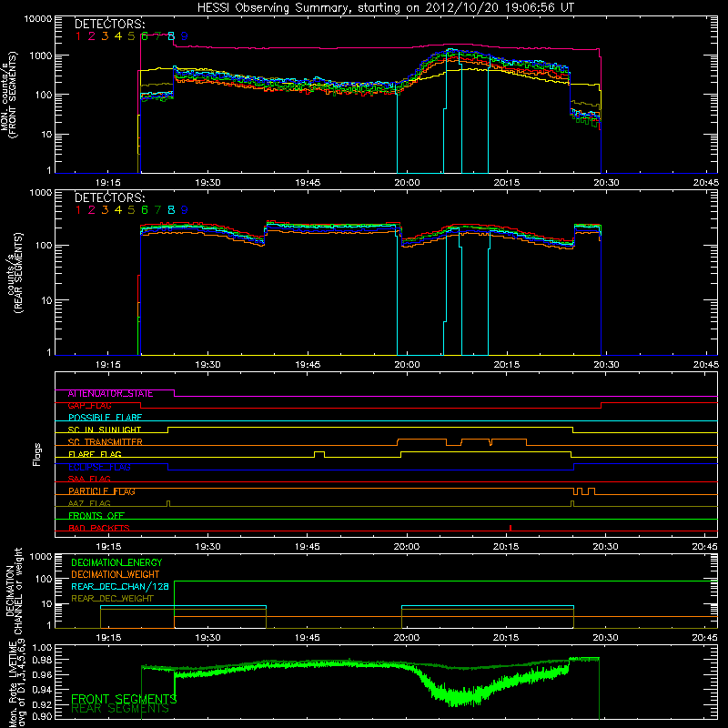
Task: Select the POSSIBLE_FLARE label
Action: coord(105,418)
